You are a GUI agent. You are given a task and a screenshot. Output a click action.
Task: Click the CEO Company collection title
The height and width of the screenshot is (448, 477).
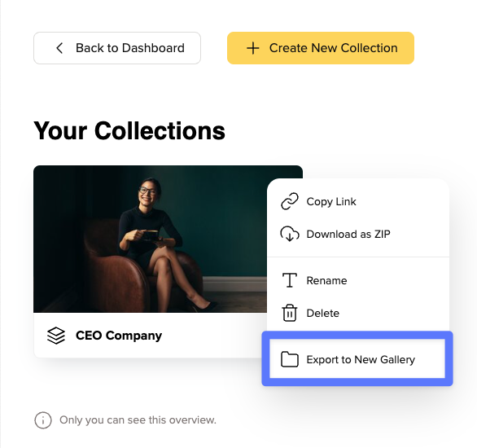(119, 336)
